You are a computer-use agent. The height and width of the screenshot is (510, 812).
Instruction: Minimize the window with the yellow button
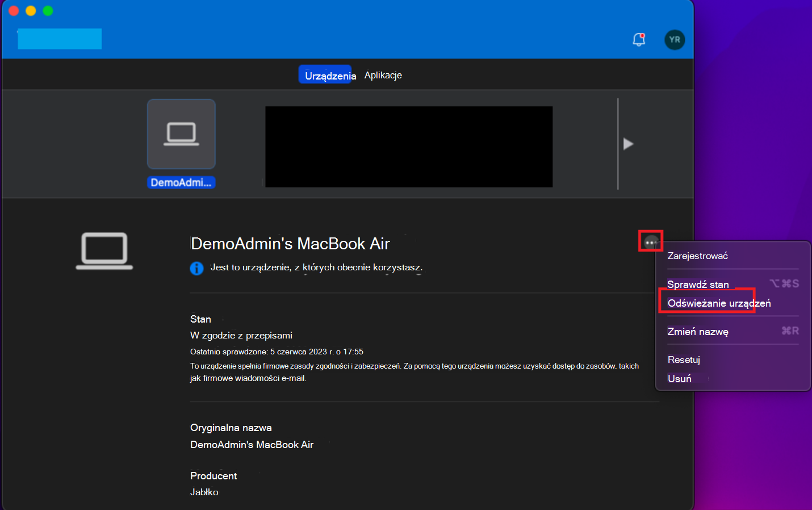click(x=31, y=11)
